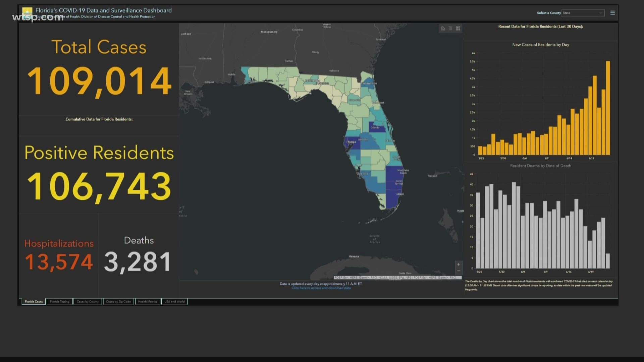Go to the Health Metrics tab
644x362 pixels.
148,302
